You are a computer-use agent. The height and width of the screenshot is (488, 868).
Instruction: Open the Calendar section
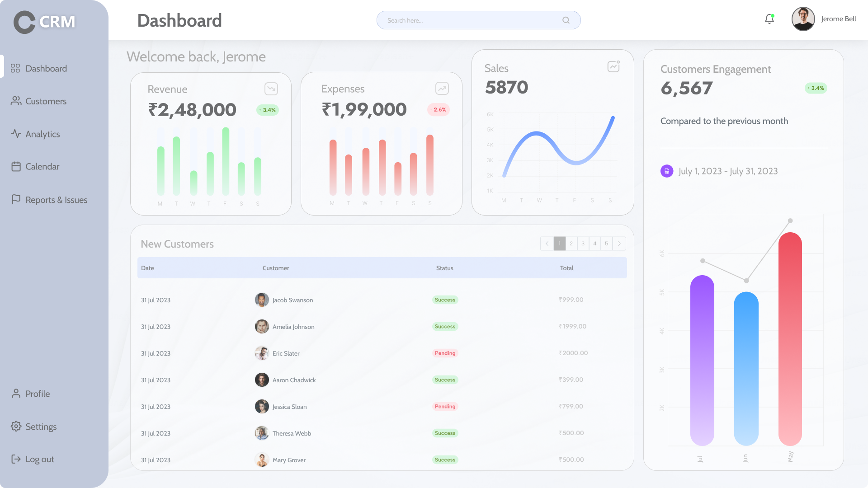coord(42,166)
